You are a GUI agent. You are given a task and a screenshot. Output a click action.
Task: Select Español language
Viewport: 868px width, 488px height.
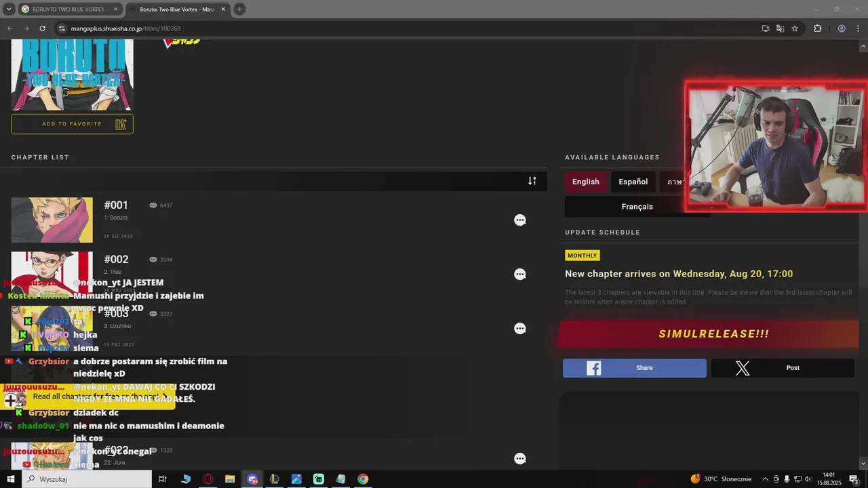click(633, 182)
